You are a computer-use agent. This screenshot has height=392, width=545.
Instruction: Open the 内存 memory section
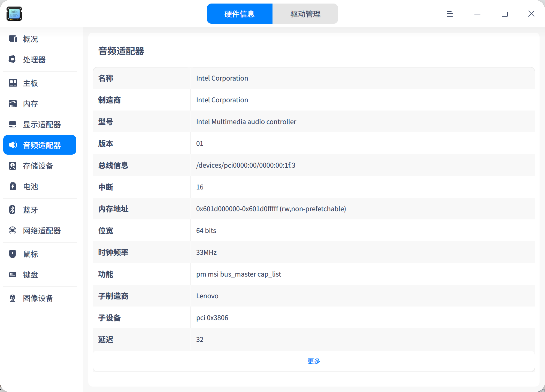[30, 104]
